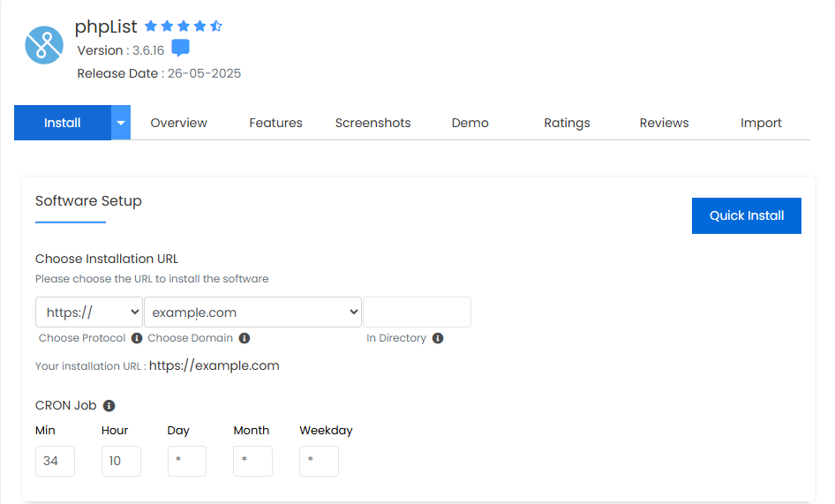Click the CRON Month field

point(253,461)
